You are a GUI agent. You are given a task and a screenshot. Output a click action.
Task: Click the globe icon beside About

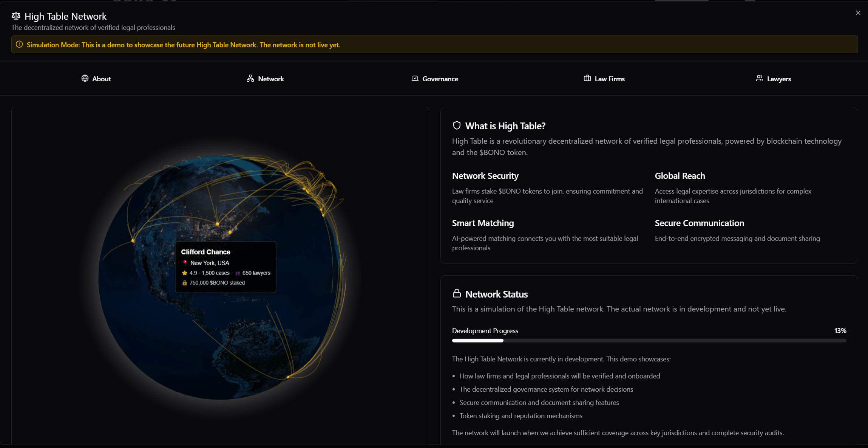click(x=85, y=78)
